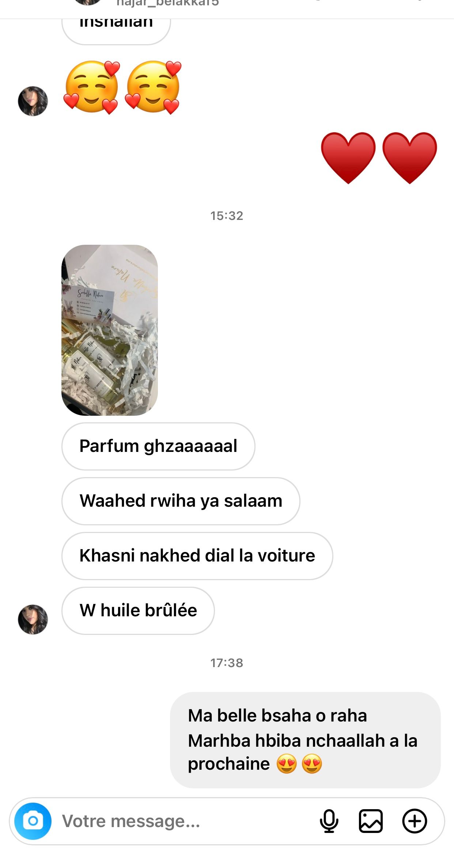Image resolution: width=454 pixels, height=868 pixels.
Task: Tap avatar beside 'W huile brûlée' message
Action: [33, 619]
